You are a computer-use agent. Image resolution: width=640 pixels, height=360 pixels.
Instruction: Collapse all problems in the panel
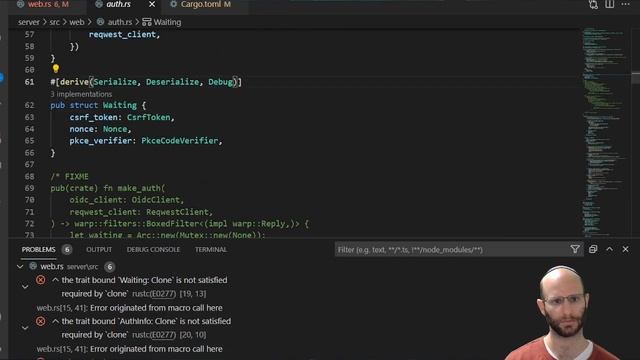[x=593, y=249]
